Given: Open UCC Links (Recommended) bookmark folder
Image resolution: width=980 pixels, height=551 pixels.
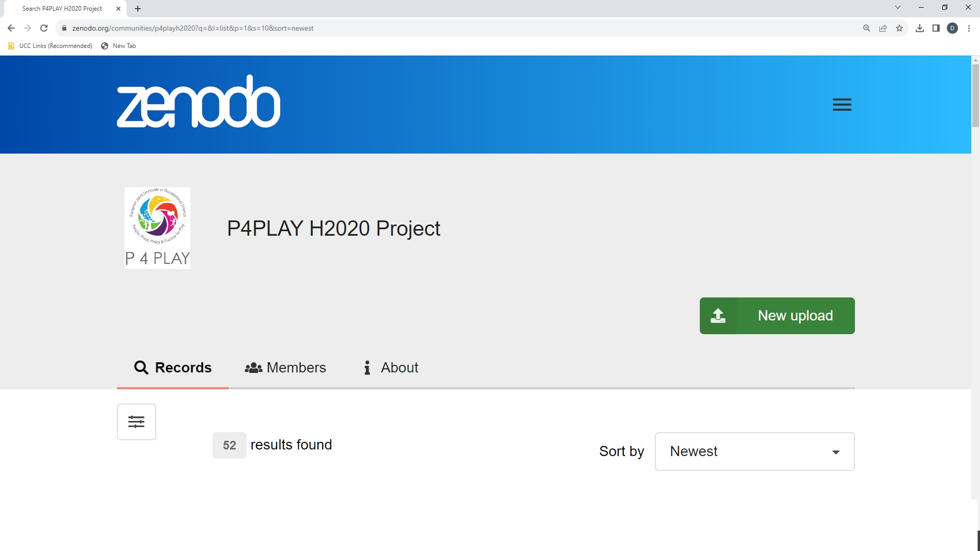Looking at the screenshot, I should point(50,46).
